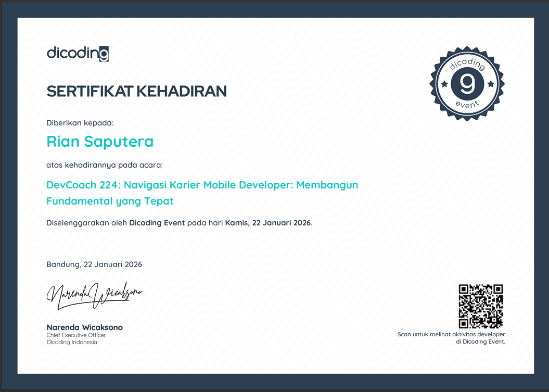The height and width of the screenshot is (392, 549).
Task: Open the DevCoach 224 event title
Action: coord(202,185)
